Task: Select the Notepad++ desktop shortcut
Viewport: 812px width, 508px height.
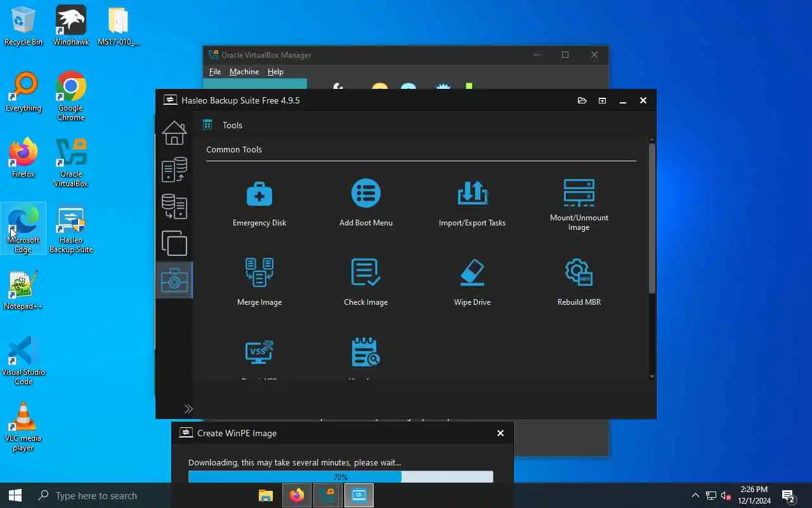Action: pyautogui.click(x=23, y=291)
